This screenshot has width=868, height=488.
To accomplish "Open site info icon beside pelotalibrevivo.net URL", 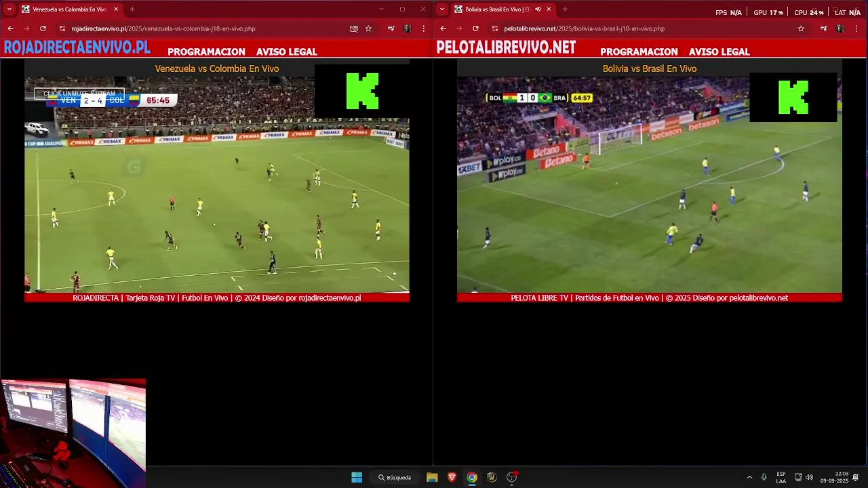I will point(495,28).
